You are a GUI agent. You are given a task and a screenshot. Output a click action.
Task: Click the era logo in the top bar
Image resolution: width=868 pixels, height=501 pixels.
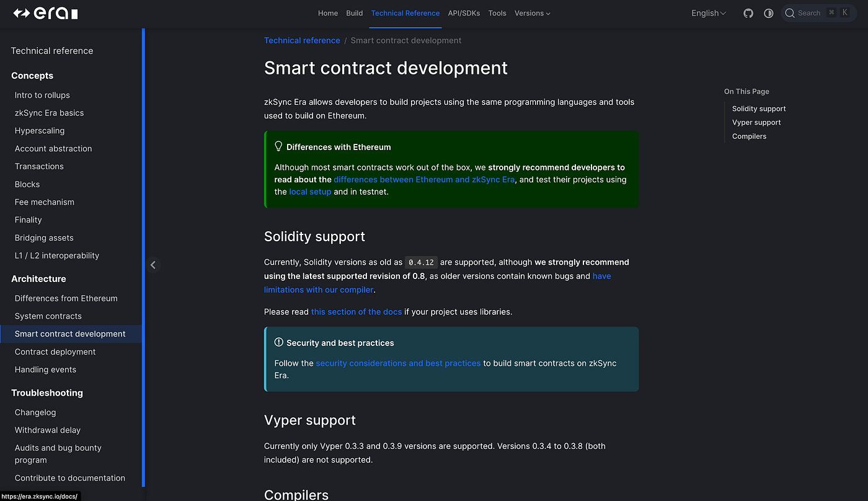pos(43,13)
